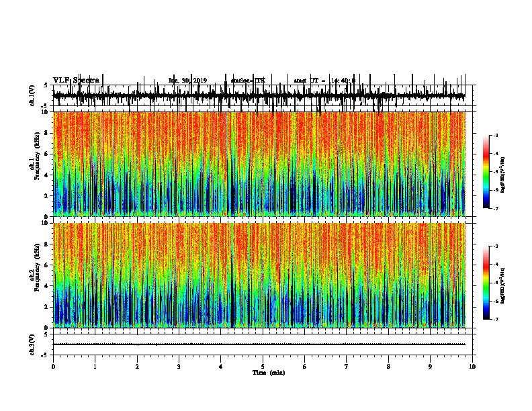The image size is (532, 411).
Task: Click time axis tick label "3"
Action: pos(179,367)
